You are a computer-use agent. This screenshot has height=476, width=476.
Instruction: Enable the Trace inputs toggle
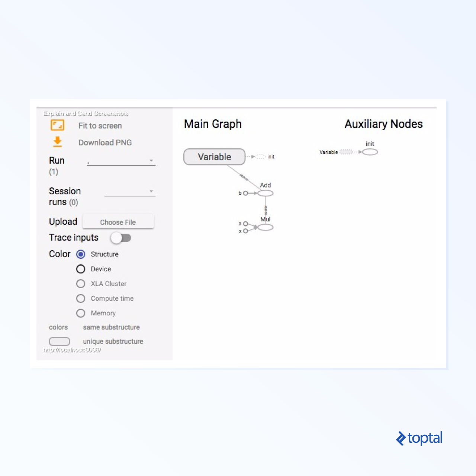121,238
